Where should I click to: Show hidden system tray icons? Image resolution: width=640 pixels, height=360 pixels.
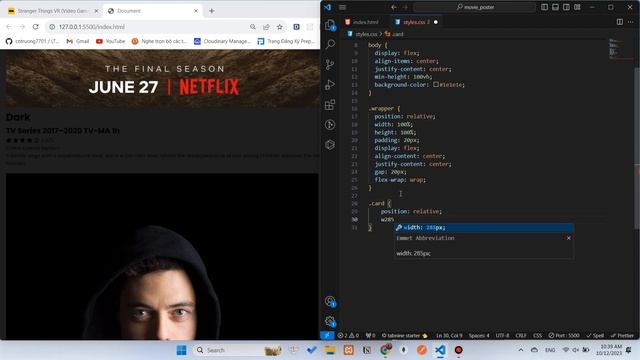pos(520,350)
